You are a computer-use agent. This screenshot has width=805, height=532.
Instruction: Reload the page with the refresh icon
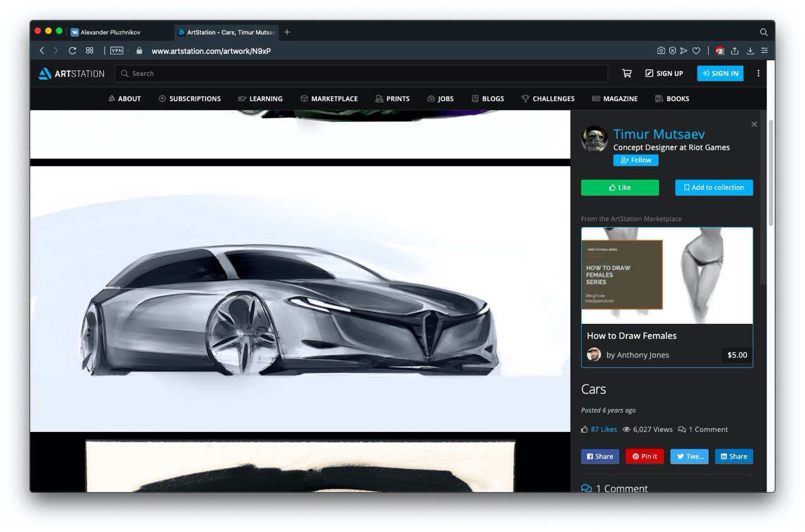(72, 51)
